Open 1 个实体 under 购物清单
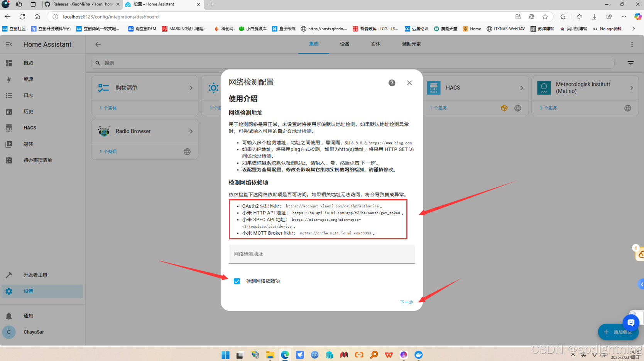The height and width of the screenshot is (361, 644). click(x=108, y=108)
